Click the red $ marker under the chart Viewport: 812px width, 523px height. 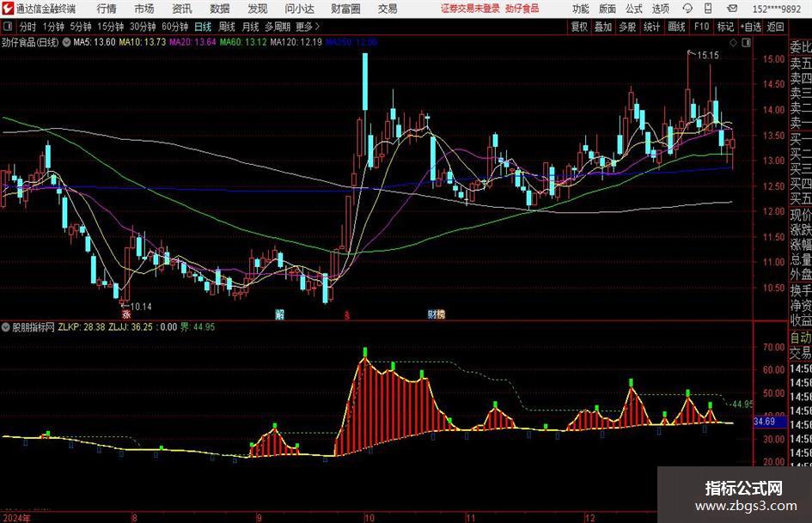[x=347, y=314]
